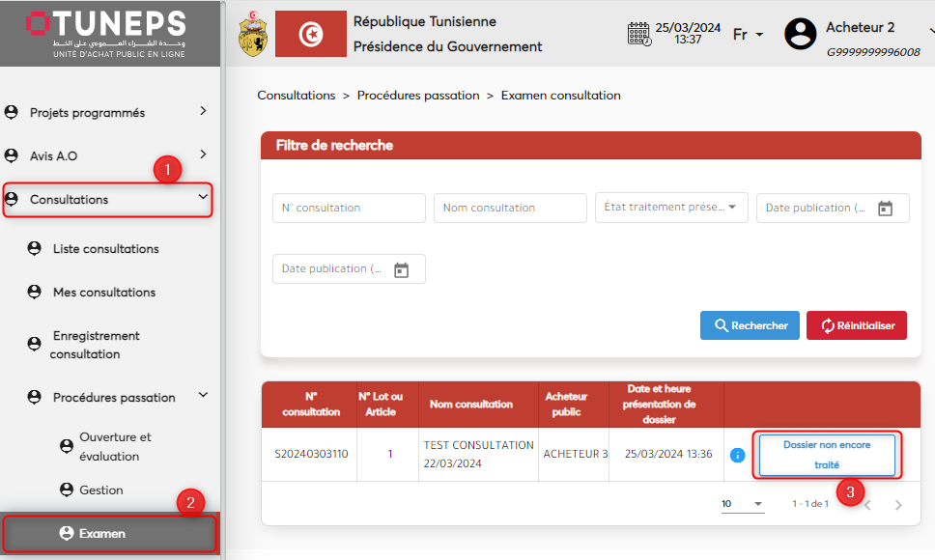Click the Acheteur 2 user avatar icon
This screenshot has height=560, width=935.
[800, 34]
